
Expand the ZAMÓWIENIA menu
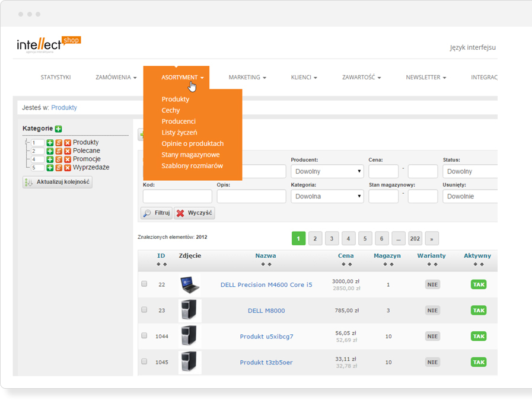tap(116, 77)
